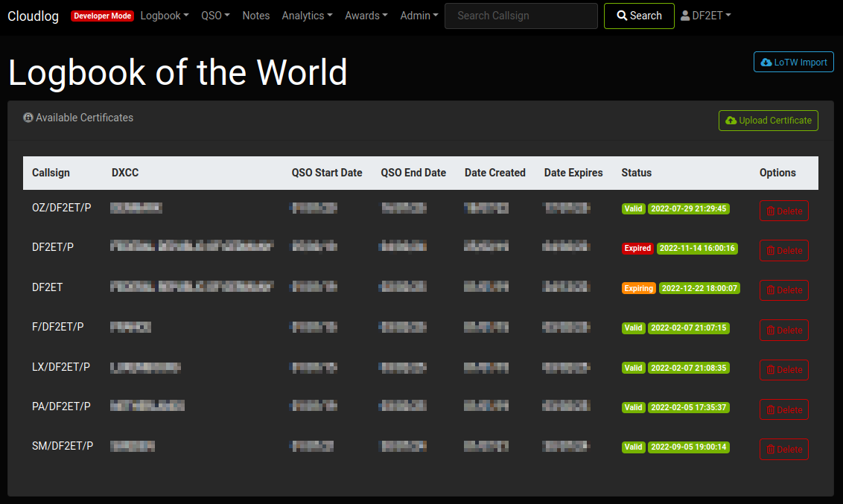Select the OZ/DF2ET/P callsign cell
The width and height of the screenshot is (843, 504).
[x=62, y=208]
